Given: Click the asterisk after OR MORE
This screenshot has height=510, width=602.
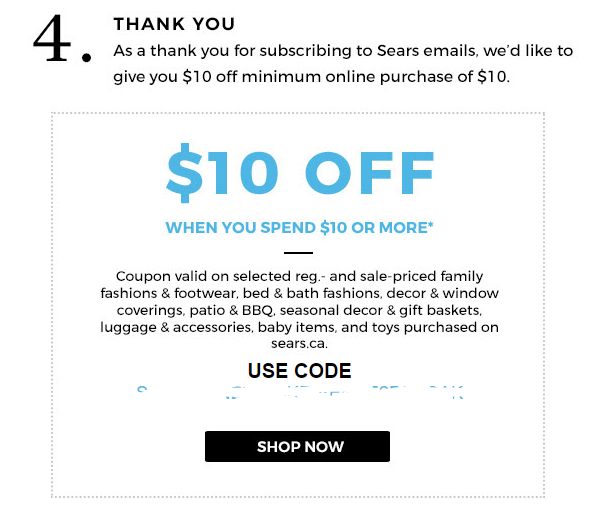Looking at the screenshot, I should click(431, 224).
